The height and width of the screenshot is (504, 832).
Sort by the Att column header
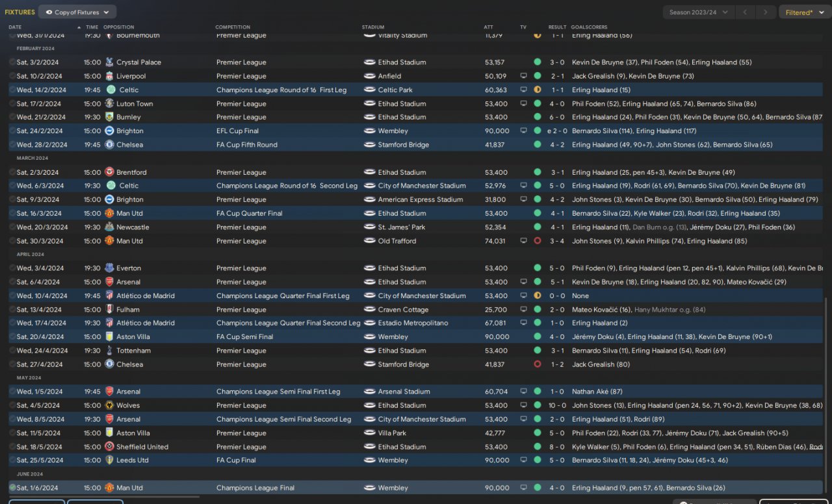(489, 27)
